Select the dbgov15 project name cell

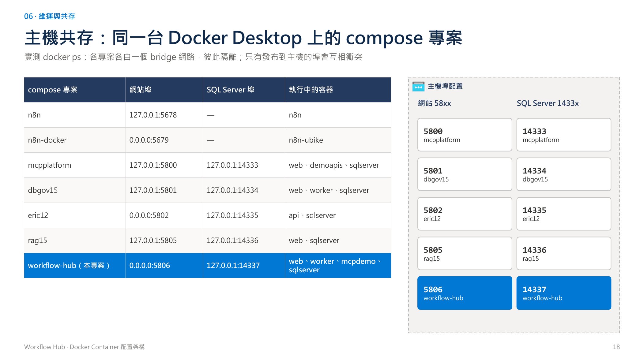[75, 190]
